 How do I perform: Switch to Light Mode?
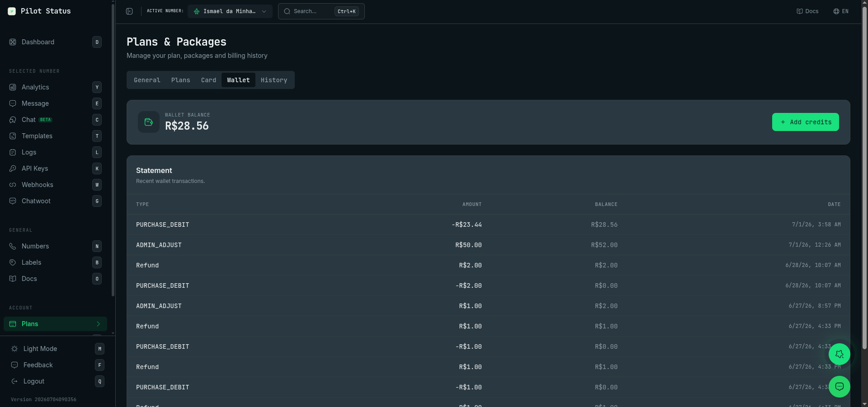coord(57,349)
